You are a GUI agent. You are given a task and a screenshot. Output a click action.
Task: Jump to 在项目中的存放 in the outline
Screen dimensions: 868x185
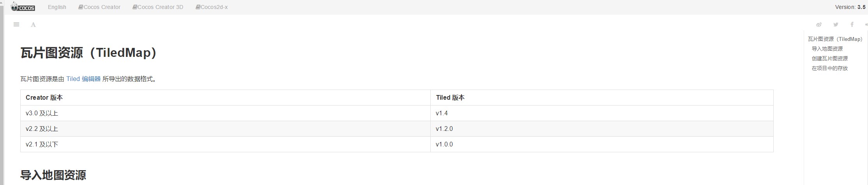pos(829,68)
